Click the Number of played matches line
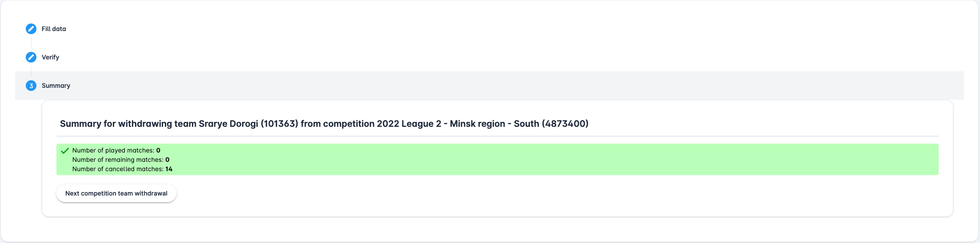Viewport: 980px width, 243px height. (113, 150)
